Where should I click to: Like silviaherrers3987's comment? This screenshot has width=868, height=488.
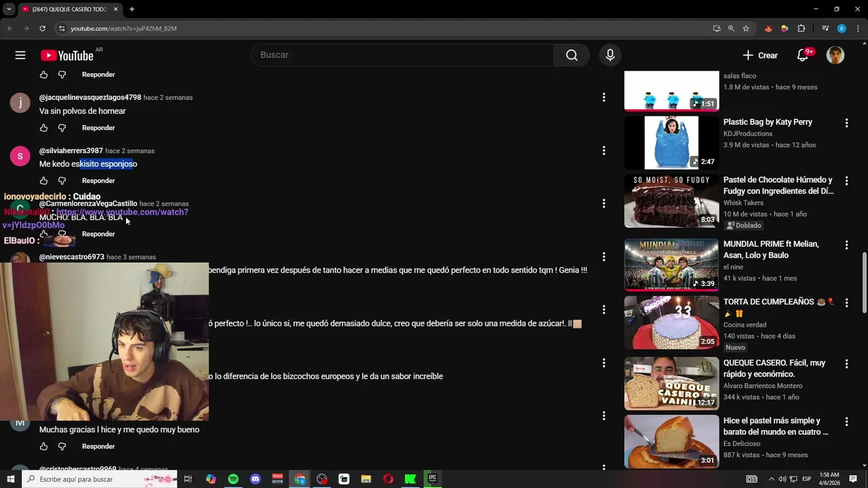coord(43,181)
